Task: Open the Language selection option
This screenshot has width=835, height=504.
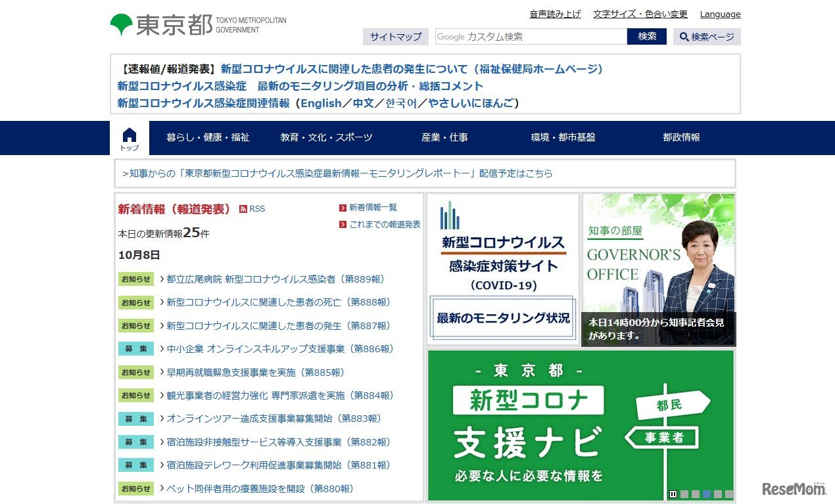Action: coord(720,13)
